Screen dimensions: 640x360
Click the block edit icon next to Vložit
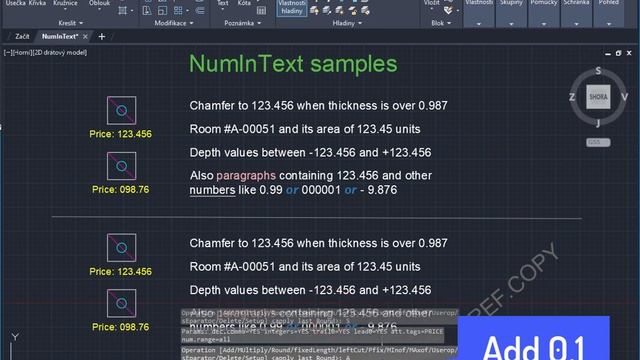pyautogui.click(x=448, y=11)
